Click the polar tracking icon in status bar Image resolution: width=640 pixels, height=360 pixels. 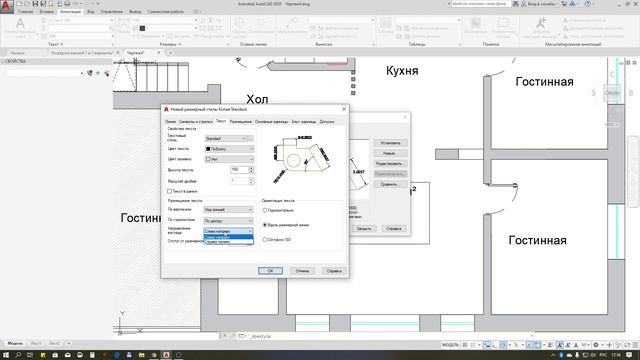point(503,345)
